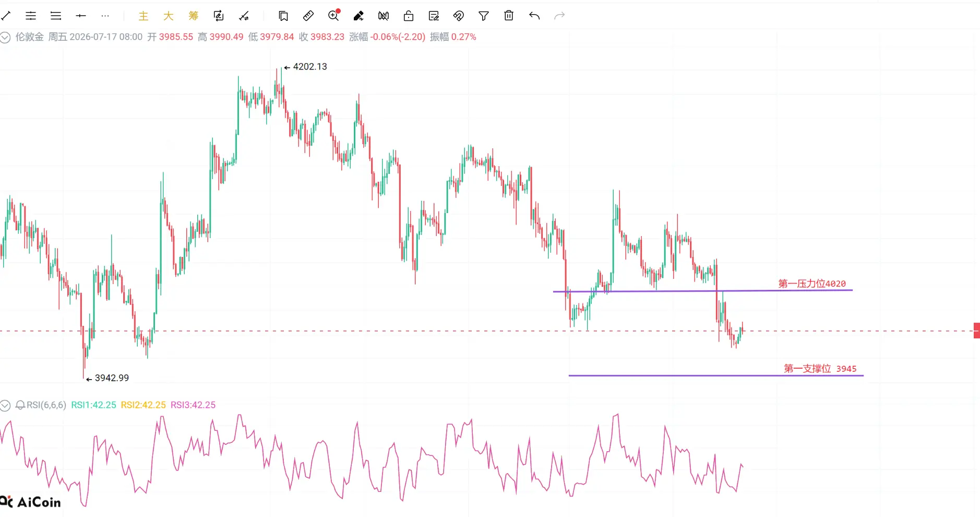The height and width of the screenshot is (517, 980).
Task: Toggle the 筹 chip distribution button
Action: tap(194, 16)
